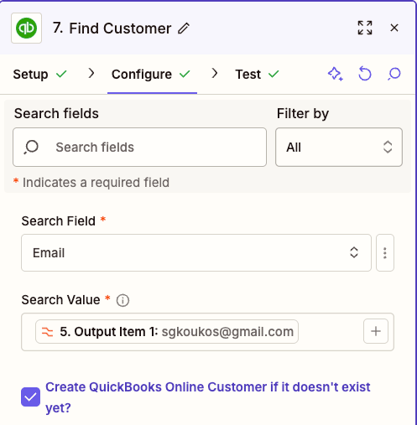
Task: Close the Find Customer panel
Action: pos(394,28)
